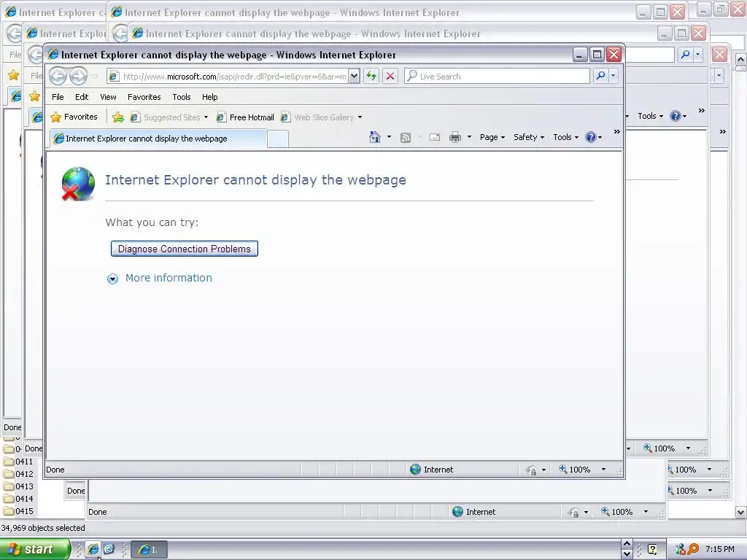This screenshot has width=747, height=560.
Task: Click the More information link text
Action: pos(169,278)
